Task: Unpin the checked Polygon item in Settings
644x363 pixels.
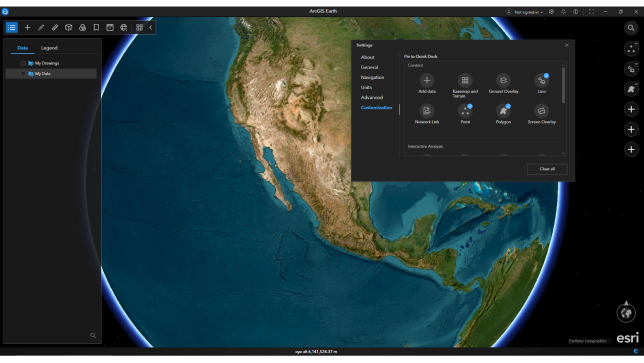Action: point(503,111)
